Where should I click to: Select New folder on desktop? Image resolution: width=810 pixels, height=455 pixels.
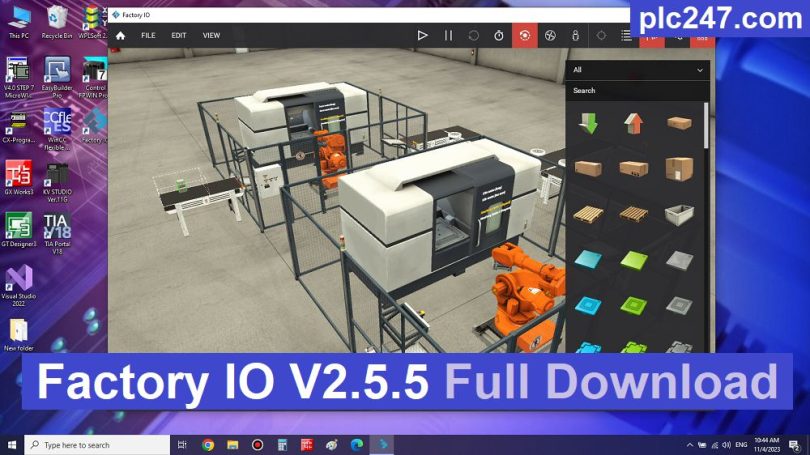pos(19,335)
